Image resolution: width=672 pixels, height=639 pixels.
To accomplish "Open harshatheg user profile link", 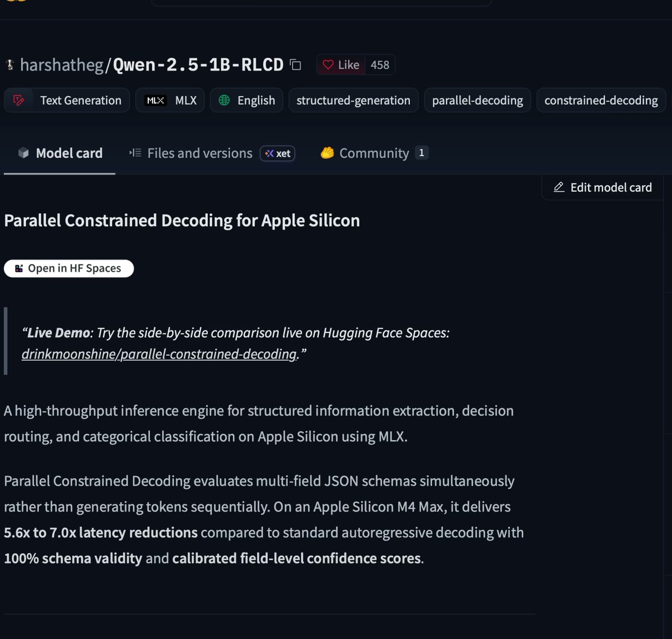I will click(x=62, y=65).
